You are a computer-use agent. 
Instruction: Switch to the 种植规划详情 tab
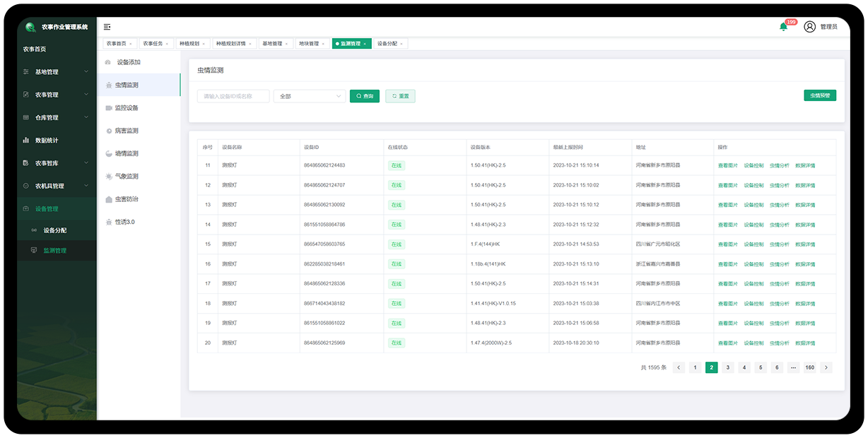[x=231, y=44]
